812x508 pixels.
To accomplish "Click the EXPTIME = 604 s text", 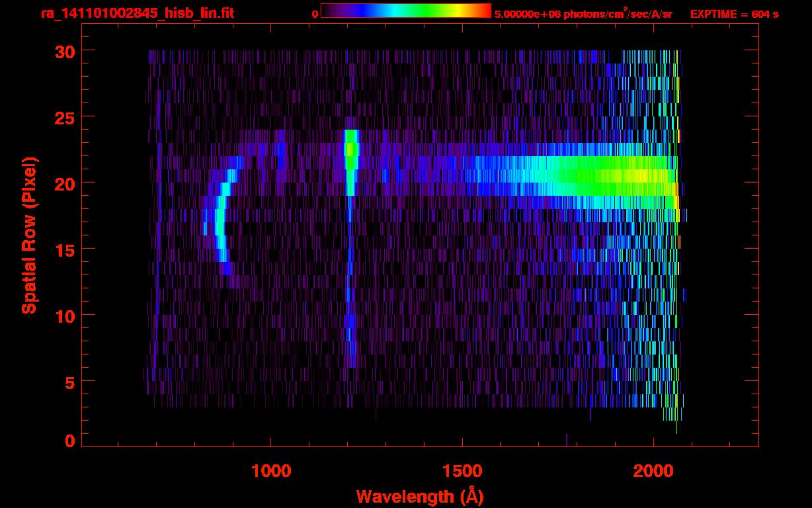I will click(734, 14).
